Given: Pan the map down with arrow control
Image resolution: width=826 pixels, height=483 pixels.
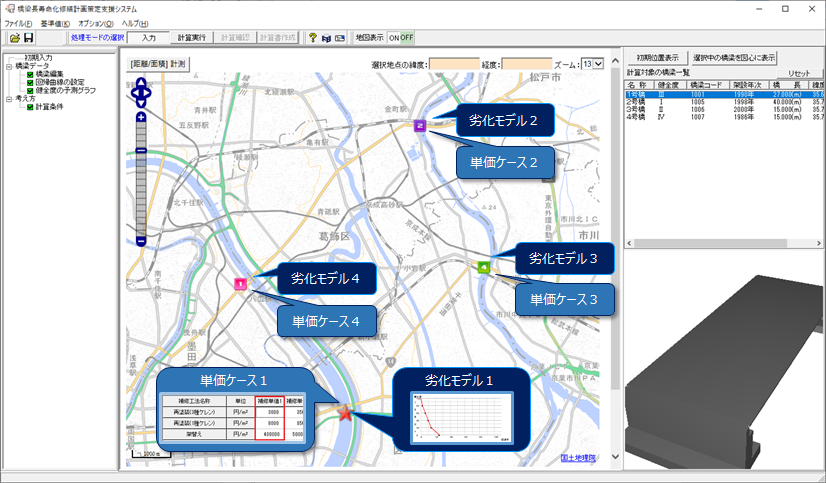Looking at the screenshot, I should (141, 104).
